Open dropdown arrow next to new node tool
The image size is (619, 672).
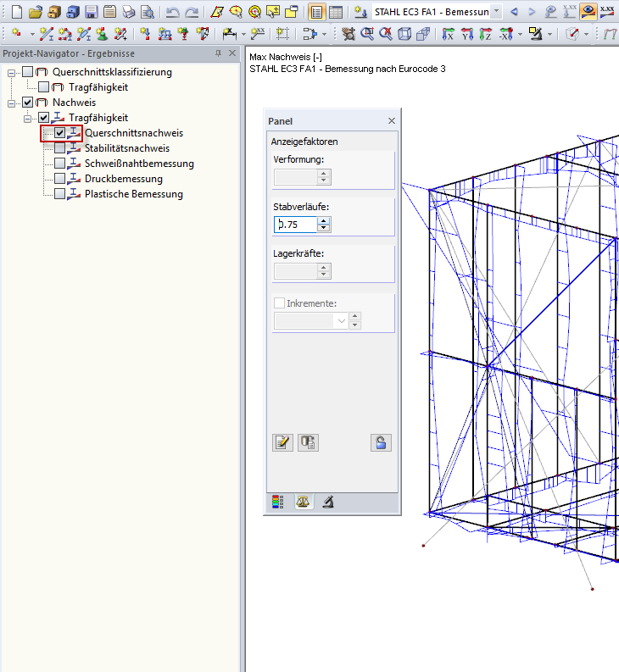[x=32, y=34]
